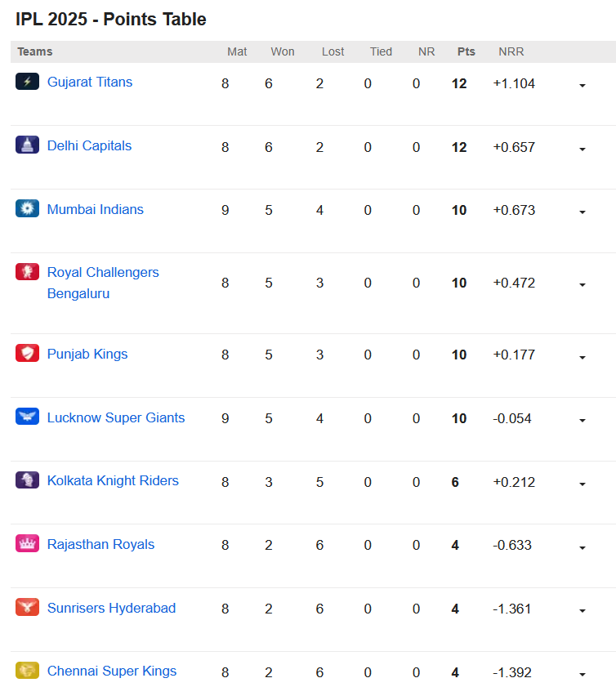Click the Kolkata Knight Riders logo

27,480
